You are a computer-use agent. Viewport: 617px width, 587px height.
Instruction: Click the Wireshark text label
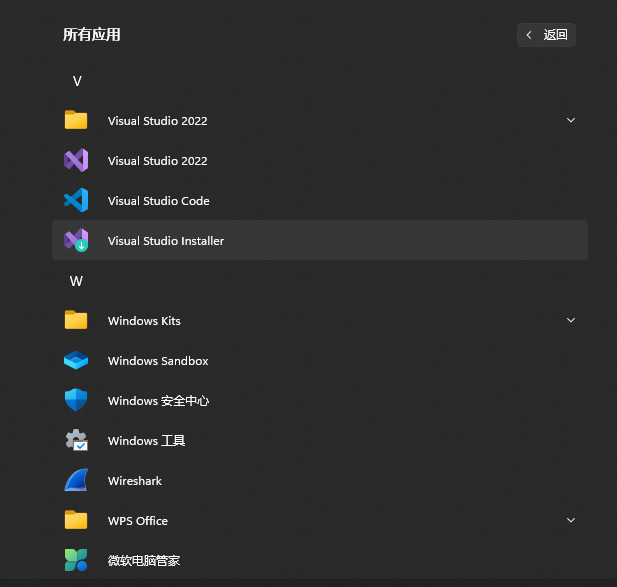135,481
